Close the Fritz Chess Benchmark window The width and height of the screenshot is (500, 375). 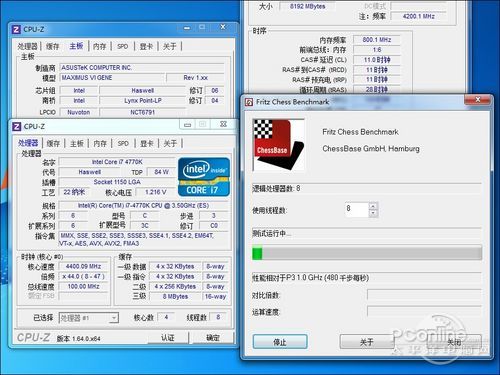click(x=477, y=99)
